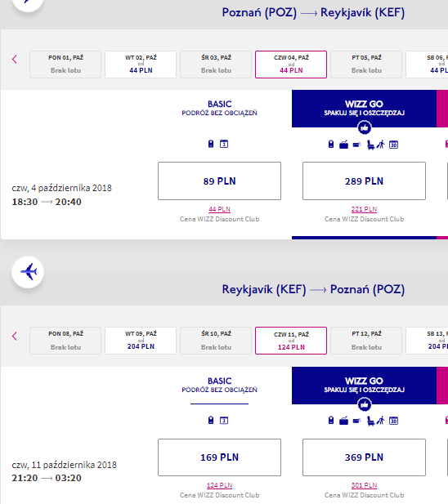Select the outbound date CZW 04, PAŹ

[x=291, y=65]
